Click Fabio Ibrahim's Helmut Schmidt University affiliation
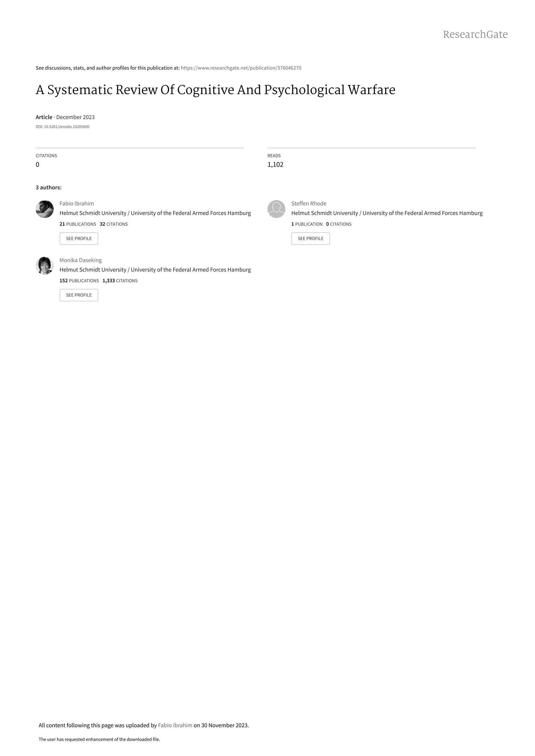 pyautogui.click(x=155, y=213)
